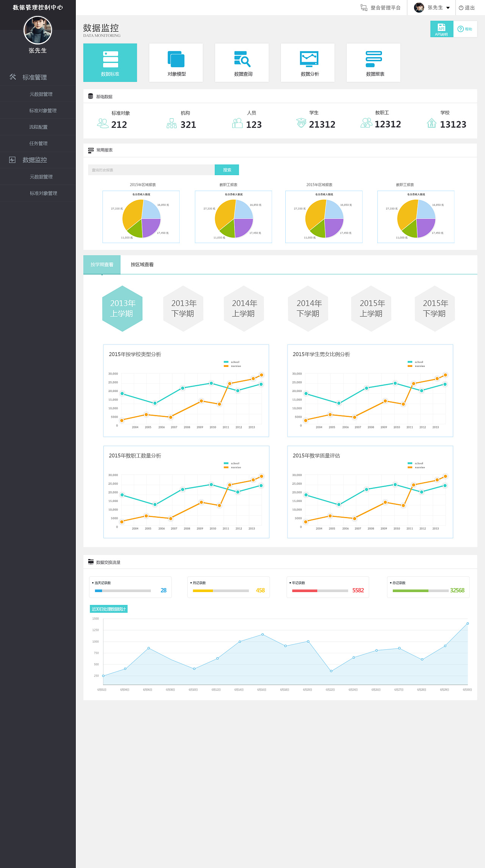Screen dimensions: 485x868
Task: Click the 2015年按学校类型分析 chart
Action: pos(186,391)
